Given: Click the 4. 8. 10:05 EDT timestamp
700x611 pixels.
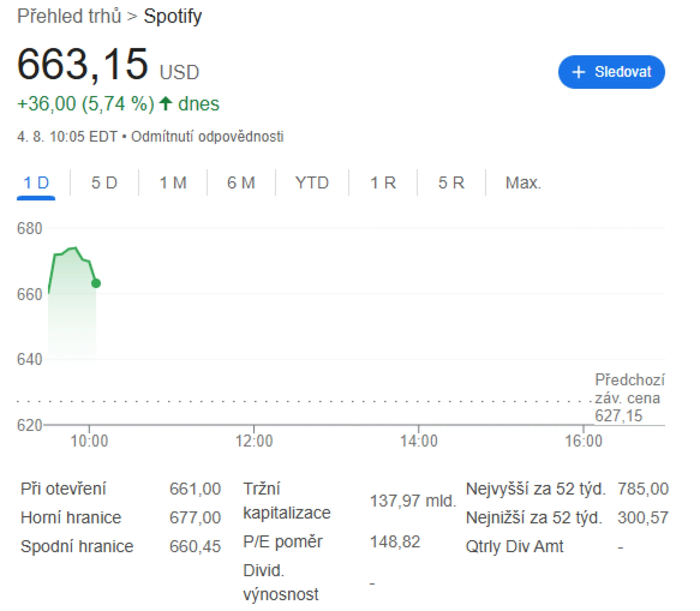Looking at the screenshot, I should (x=67, y=136).
